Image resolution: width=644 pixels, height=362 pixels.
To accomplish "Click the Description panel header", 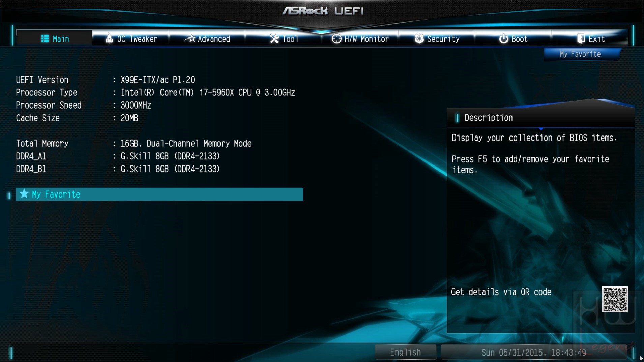I will [x=541, y=118].
